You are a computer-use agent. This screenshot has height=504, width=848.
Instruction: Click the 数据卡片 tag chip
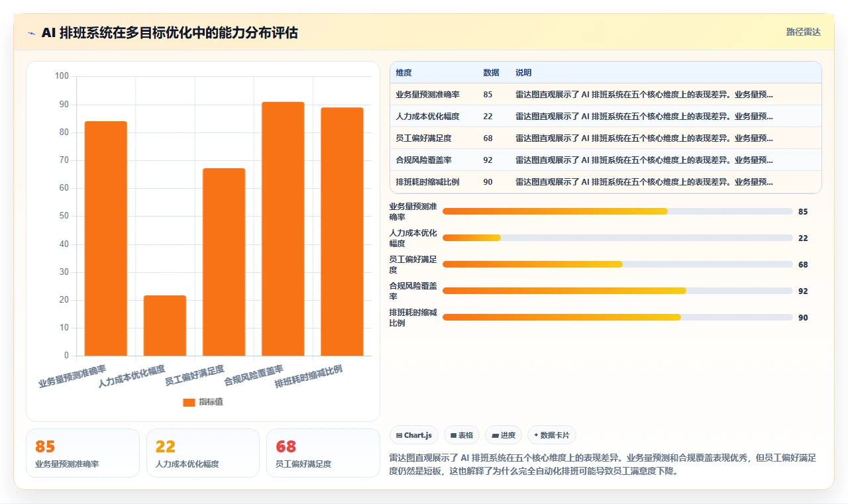point(552,435)
